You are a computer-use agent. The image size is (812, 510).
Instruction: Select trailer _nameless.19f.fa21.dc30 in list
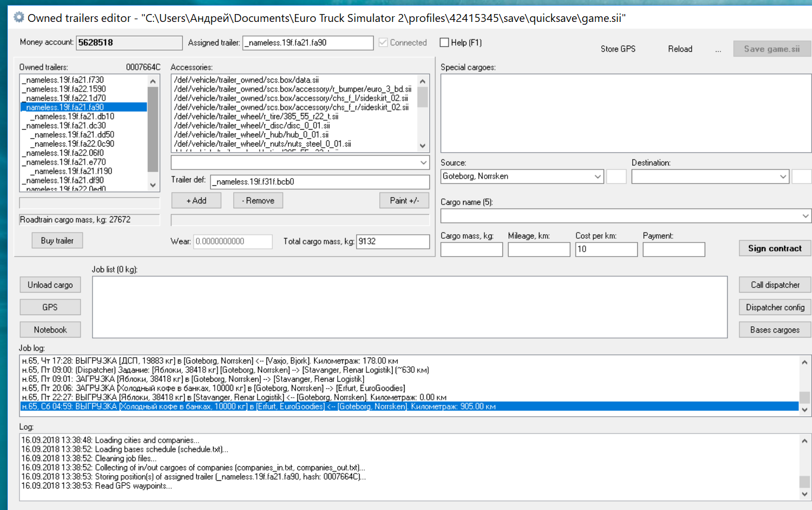pos(65,126)
